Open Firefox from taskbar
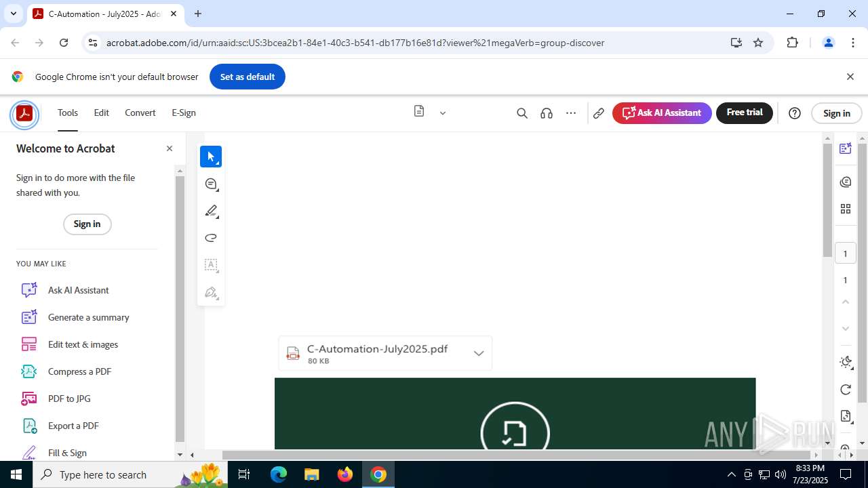The height and width of the screenshot is (488, 868). tap(344, 474)
